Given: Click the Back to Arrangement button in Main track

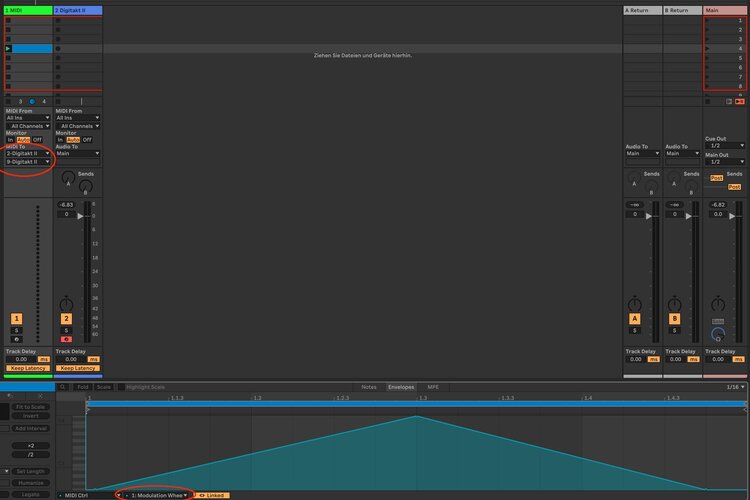Looking at the screenshot, I should (x=739, y=101).
